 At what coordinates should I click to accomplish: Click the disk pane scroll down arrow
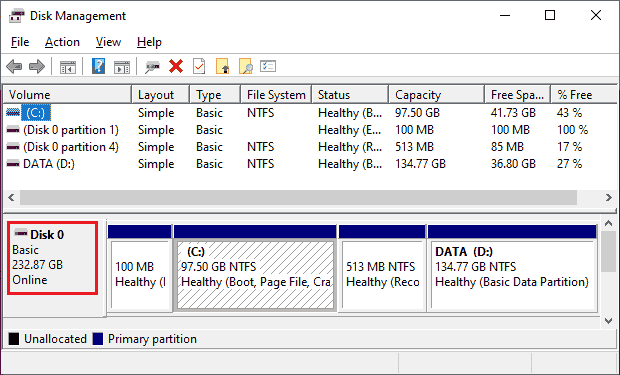coord(609,321)
